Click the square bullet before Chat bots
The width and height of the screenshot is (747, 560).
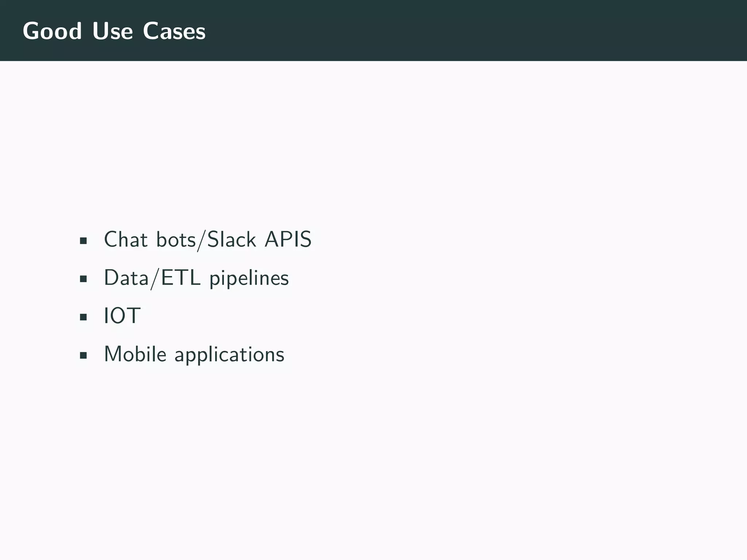[x=83, y=241]
